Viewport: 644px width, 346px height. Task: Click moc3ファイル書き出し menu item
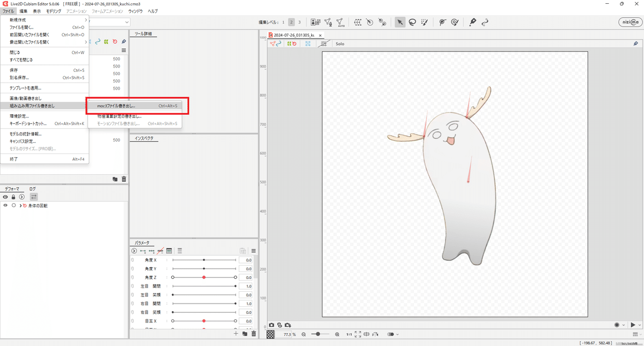click(x=135, y=106)
